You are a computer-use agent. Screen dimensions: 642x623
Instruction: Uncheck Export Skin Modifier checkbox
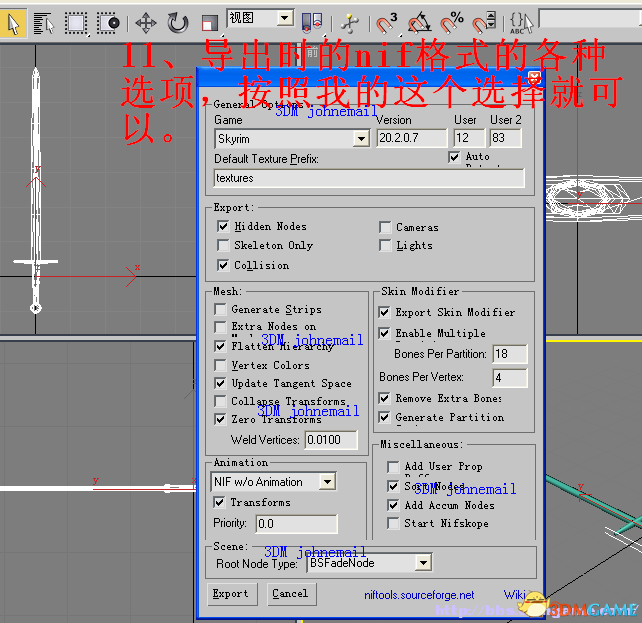click(x=384, y=312)
